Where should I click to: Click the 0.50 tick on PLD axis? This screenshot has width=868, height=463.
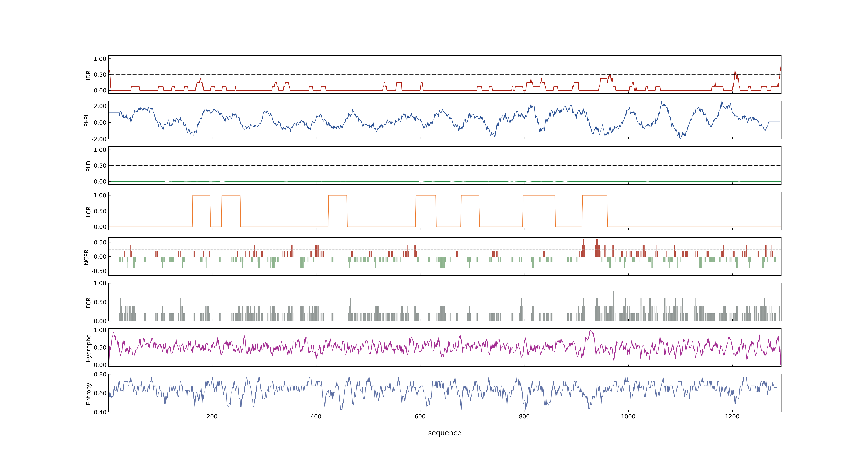pos(100,166)
